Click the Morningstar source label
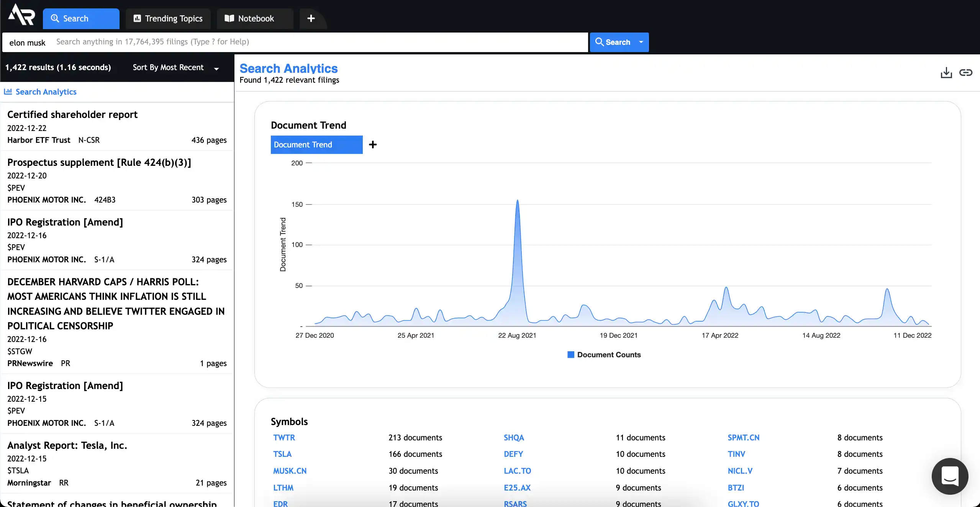 coord(29,483)
